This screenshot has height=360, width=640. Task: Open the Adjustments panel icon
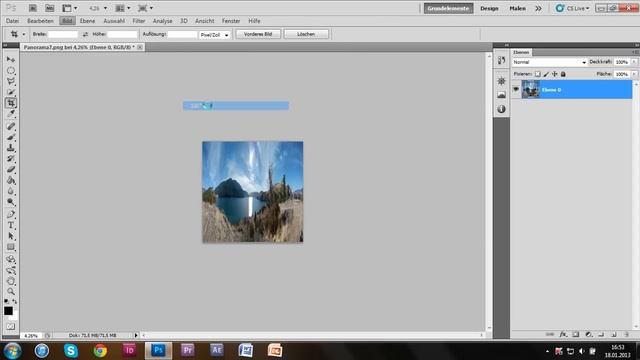click(x=502, y=81)
